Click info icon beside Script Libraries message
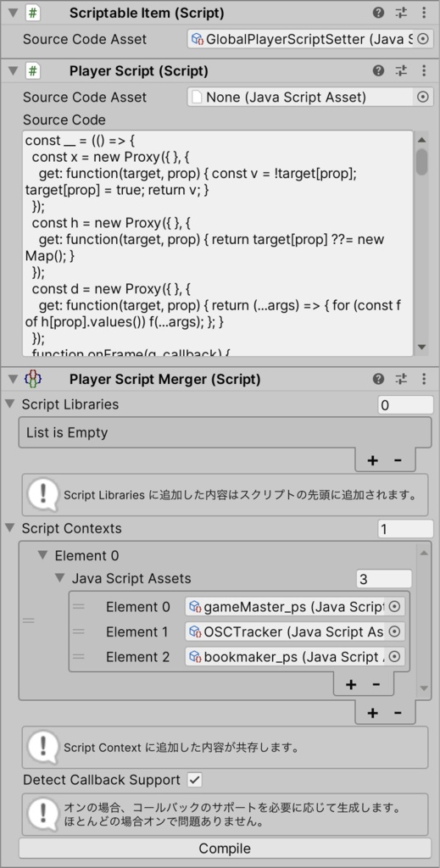Screen dimensions: 440x868 tap(42, 494)
